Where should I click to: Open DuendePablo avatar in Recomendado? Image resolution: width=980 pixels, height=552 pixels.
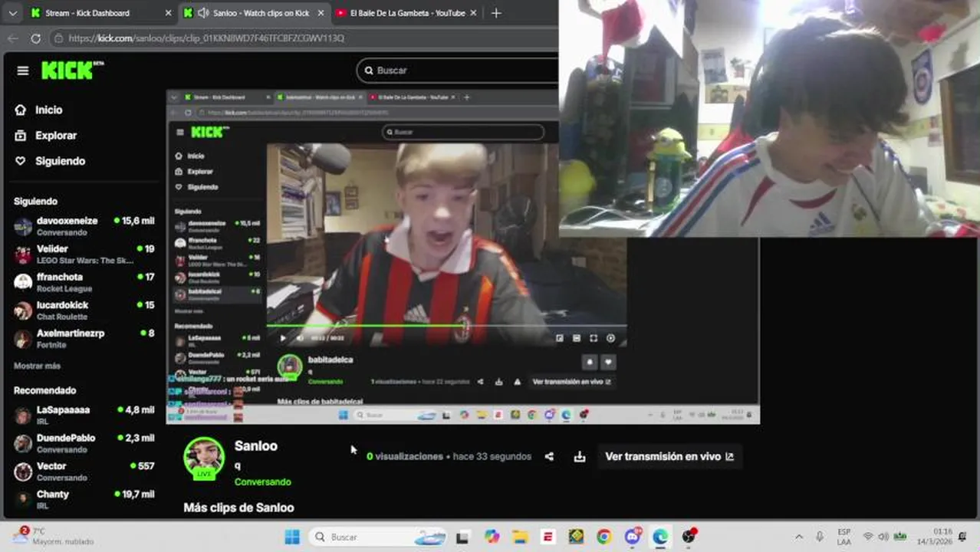click(23, 443)
